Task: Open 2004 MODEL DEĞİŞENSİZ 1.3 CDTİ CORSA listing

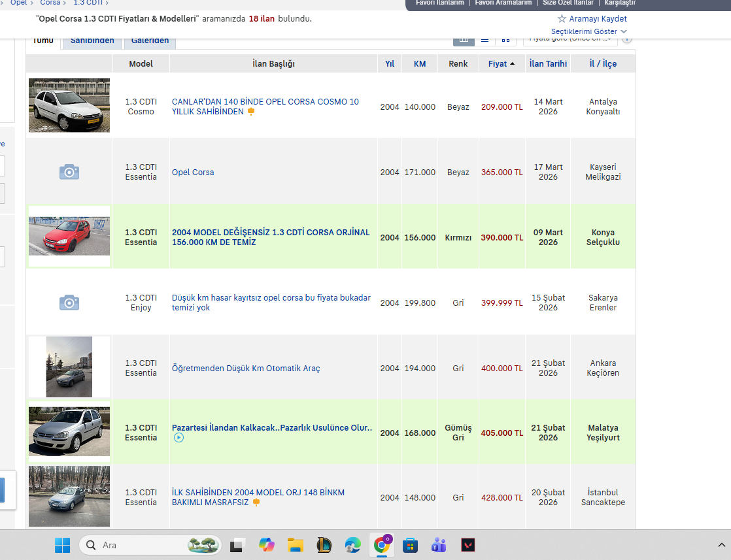Action: coord(271,237)
